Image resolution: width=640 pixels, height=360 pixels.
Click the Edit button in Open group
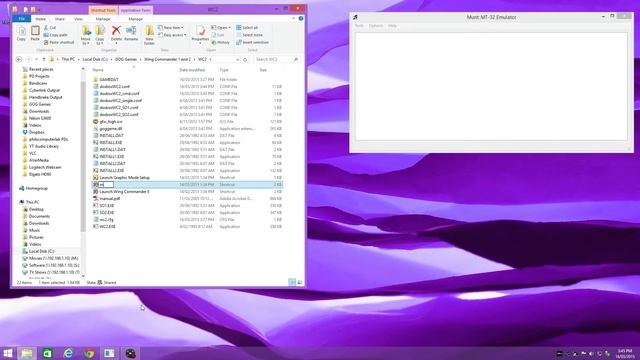(x=218, y=35)
